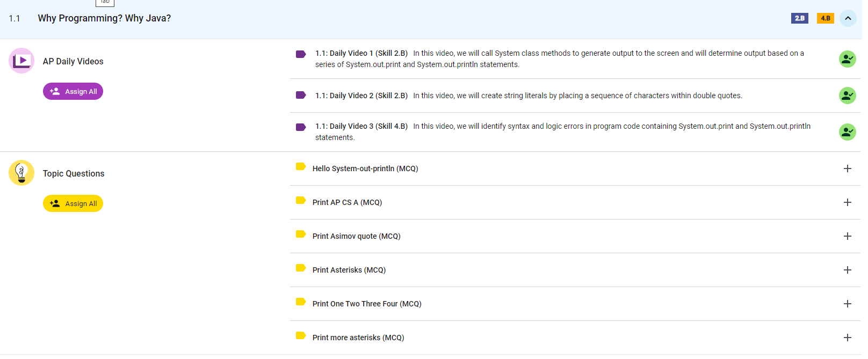Image resolution: width=868 pixels, height=359 pixels.
Task: Toggle assigned status for Daily Video 1
Action: (x=847, y=59)
